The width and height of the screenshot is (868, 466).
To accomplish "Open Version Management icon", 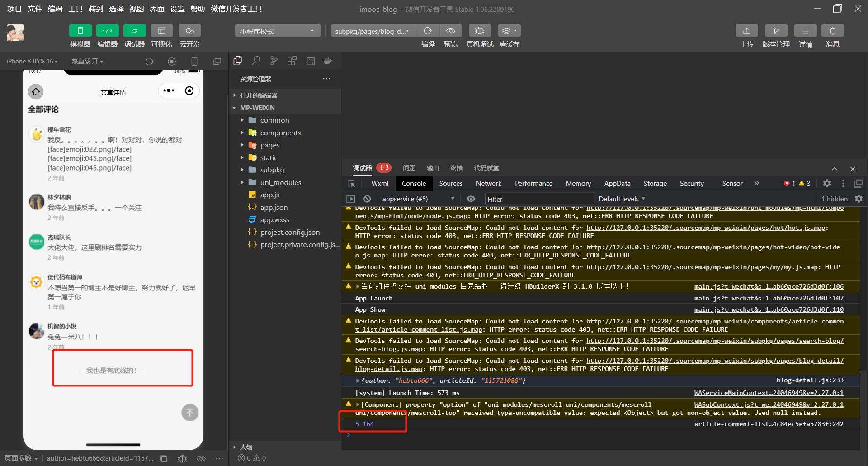I will [x=776, y=31].
